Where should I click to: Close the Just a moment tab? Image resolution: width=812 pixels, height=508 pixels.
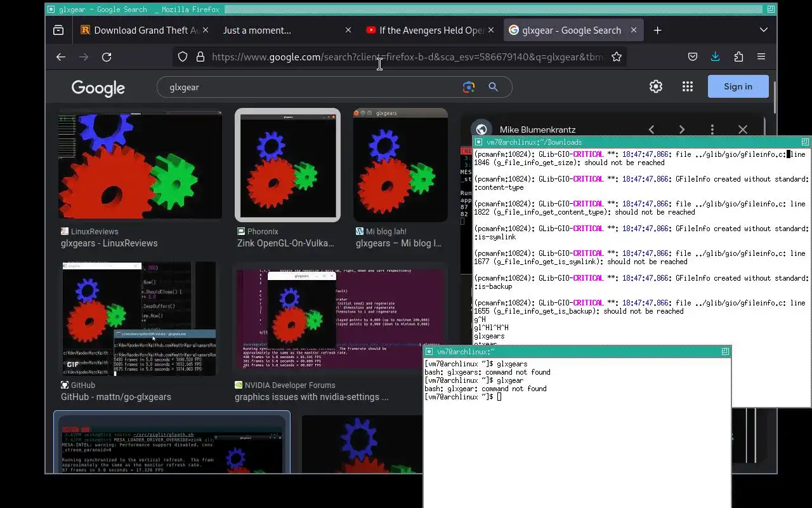(348, 30)
